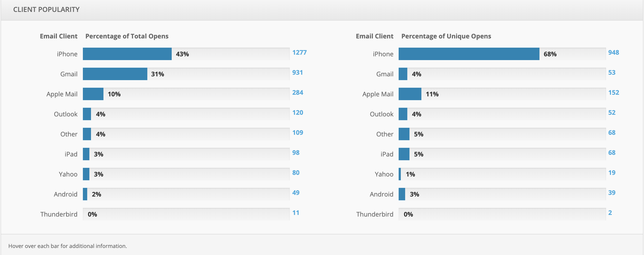644x255 pixels.
Task: Click the "Client Popularity" panel header
Action: click(x=46, y=10)
